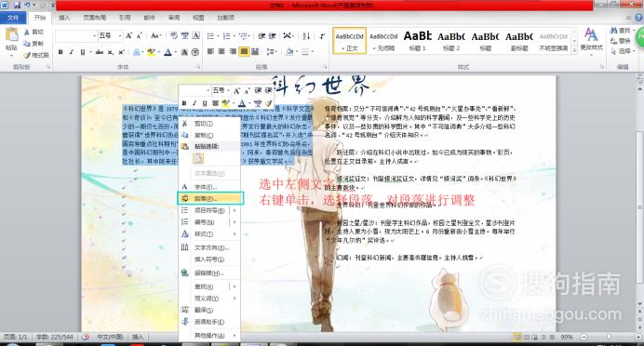Screen dimensions: 644x346
Task: Click the Cut (剪切) ribbon button
Action: coord(34,32)
